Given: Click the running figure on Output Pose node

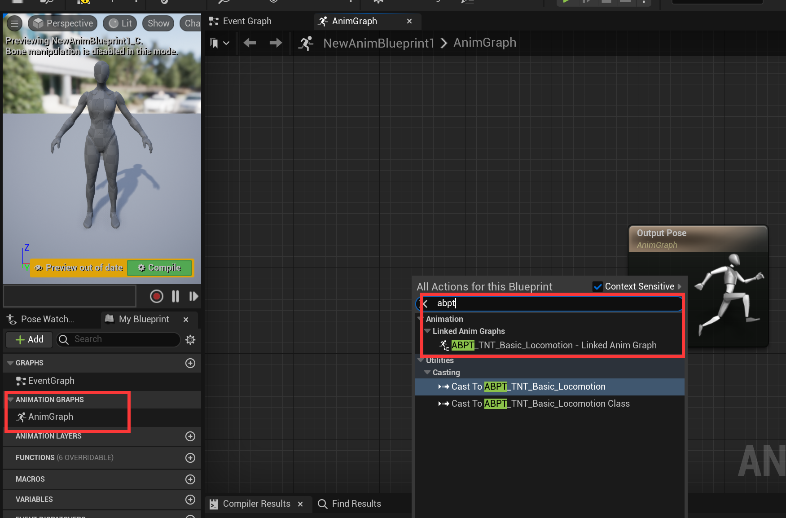Looking at the screenshot, I should pos(730,295).
